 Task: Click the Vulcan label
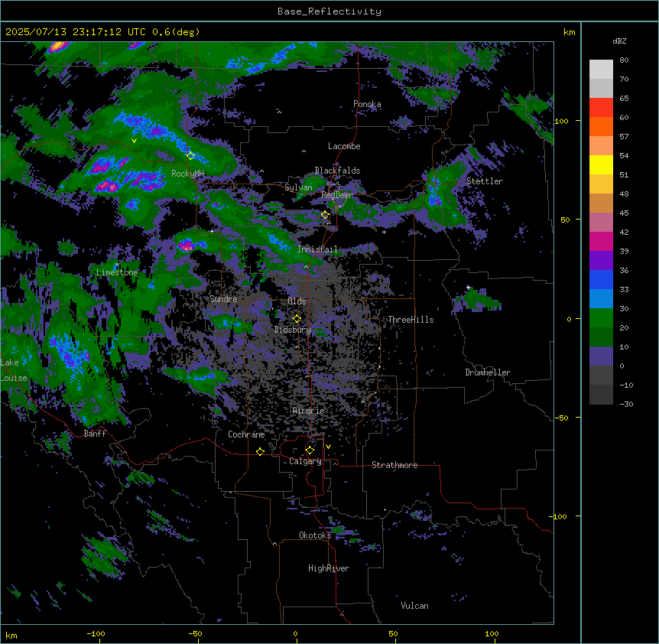414,606
